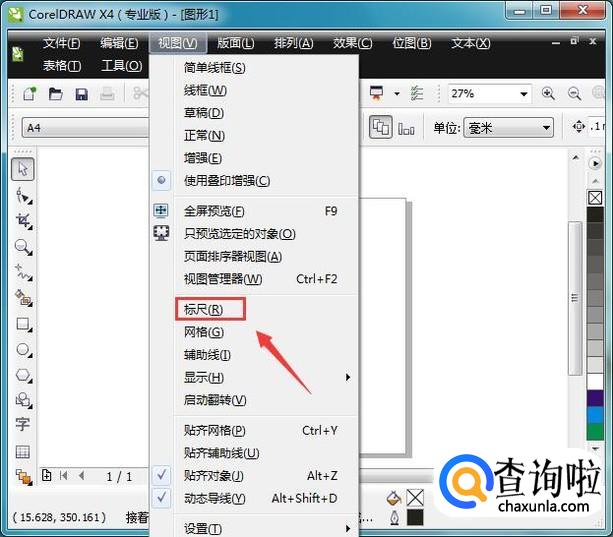Image resolution: width=613 pixels, height=537 pixels.
Task: Toggle 网格(G) grid display
Action: pyautogui.click(x=255, y=332)
